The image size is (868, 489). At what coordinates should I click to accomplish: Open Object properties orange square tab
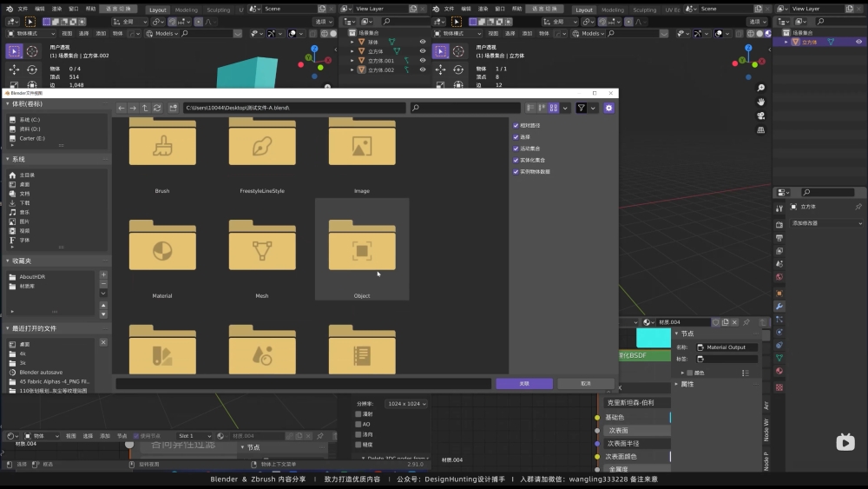click(x=779, y=293)
